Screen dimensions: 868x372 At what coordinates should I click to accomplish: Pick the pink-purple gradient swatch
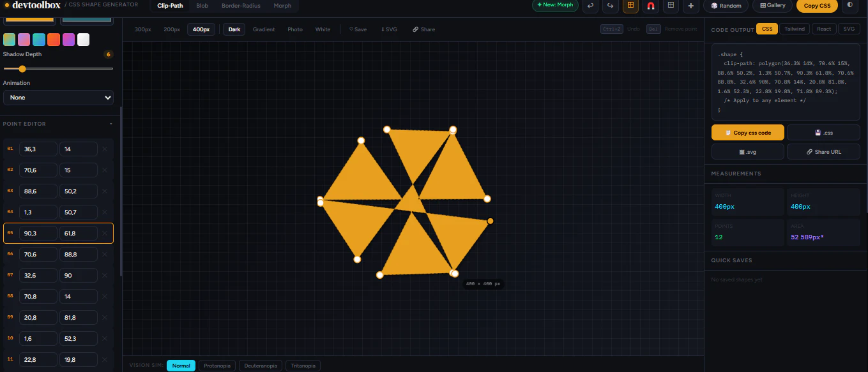[24, 40]
